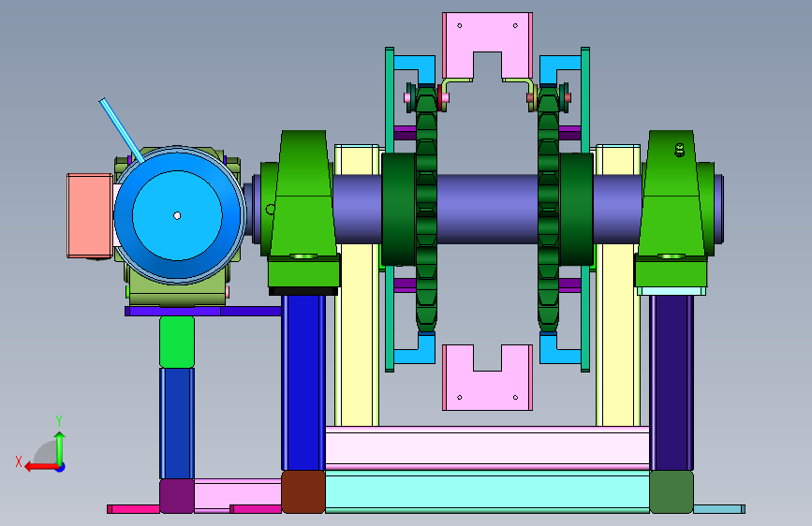Select the dark green corner block at the bottom right

(672, 491)
